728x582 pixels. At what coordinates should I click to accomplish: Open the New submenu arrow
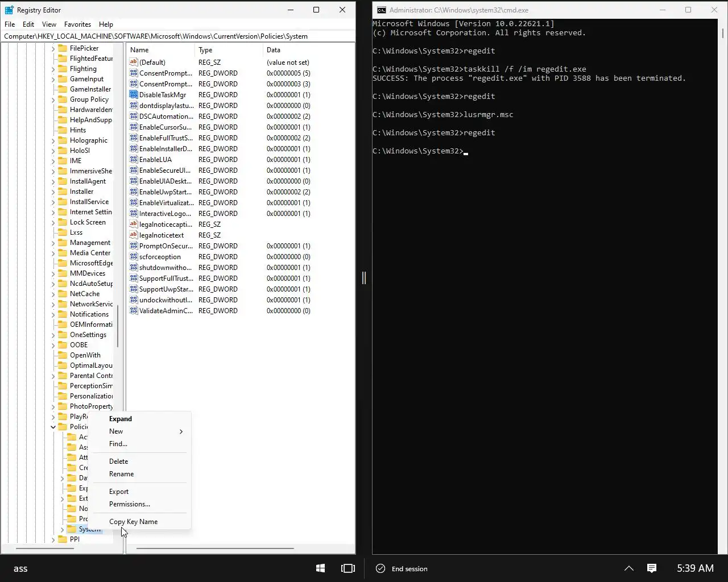(181, 431)
